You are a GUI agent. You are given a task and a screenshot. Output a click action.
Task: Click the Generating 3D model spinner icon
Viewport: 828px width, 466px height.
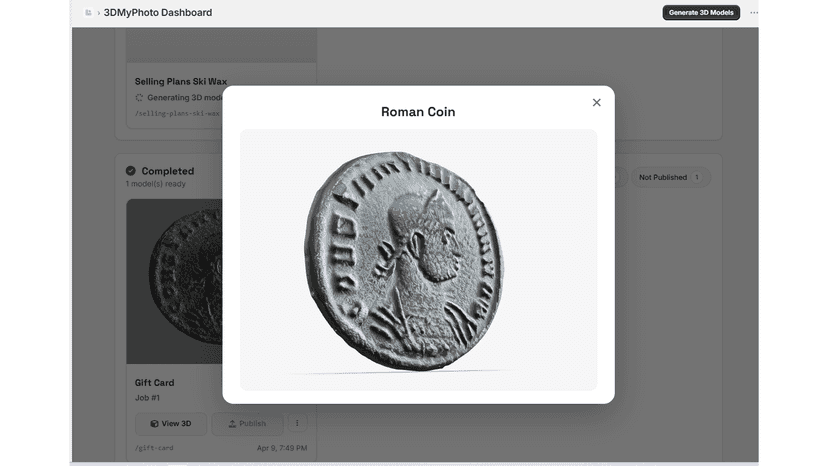click(x=139, y=98)
